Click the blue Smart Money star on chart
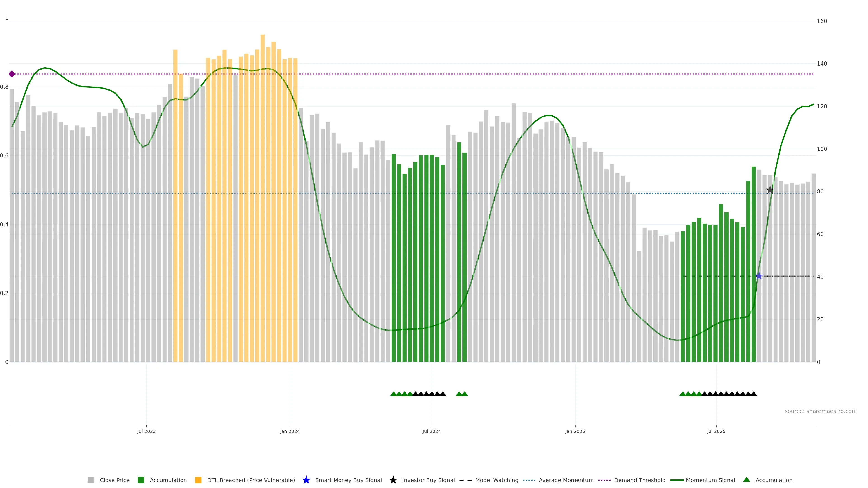This screenshot has width=868, height=488. [x=759, y=276]
